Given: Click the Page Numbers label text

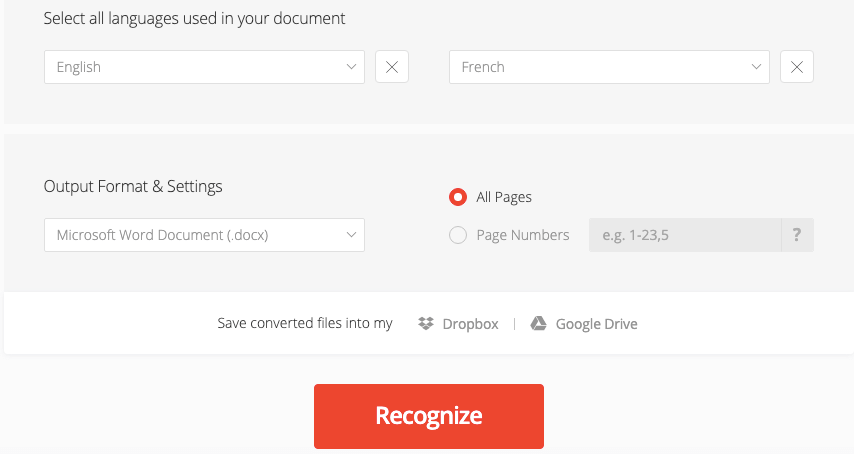Looking at the screenshot, I should pyautogui.click(x=523, y=235).
